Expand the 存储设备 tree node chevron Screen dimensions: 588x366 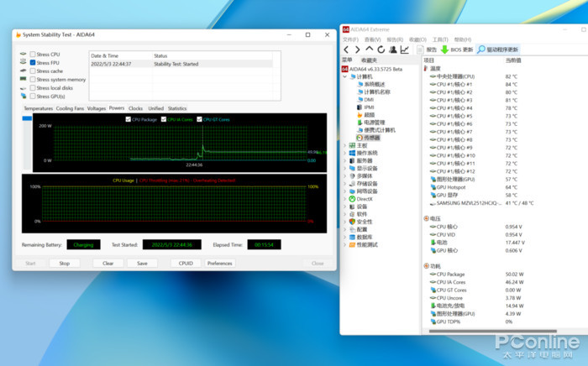344,184
